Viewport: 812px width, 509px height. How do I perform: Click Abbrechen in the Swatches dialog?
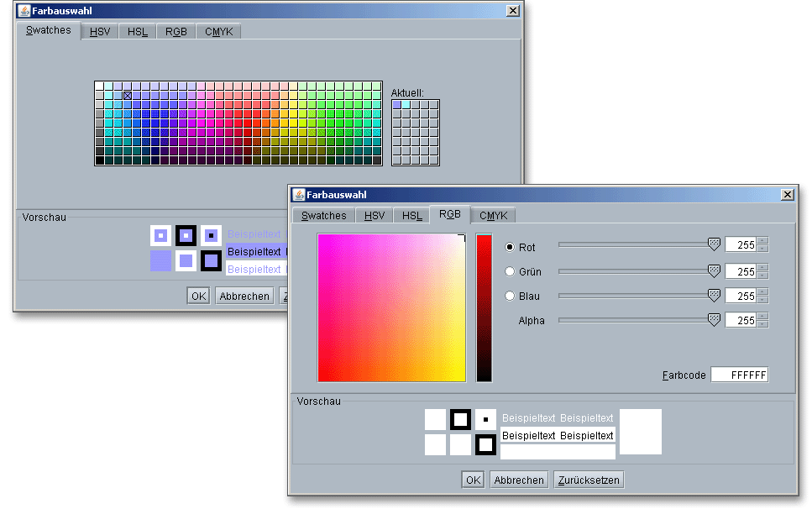[244, 296]
